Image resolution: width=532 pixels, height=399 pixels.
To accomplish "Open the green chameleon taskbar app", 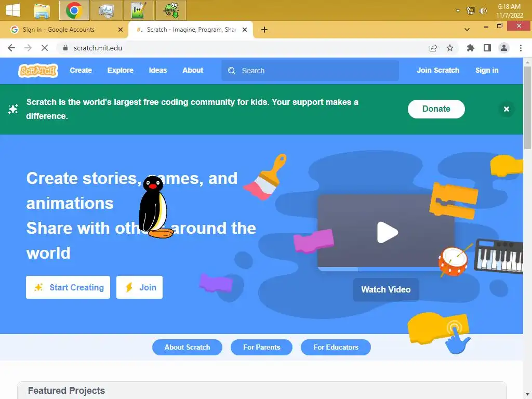I will pyautogui.click(x=170, y=10).
